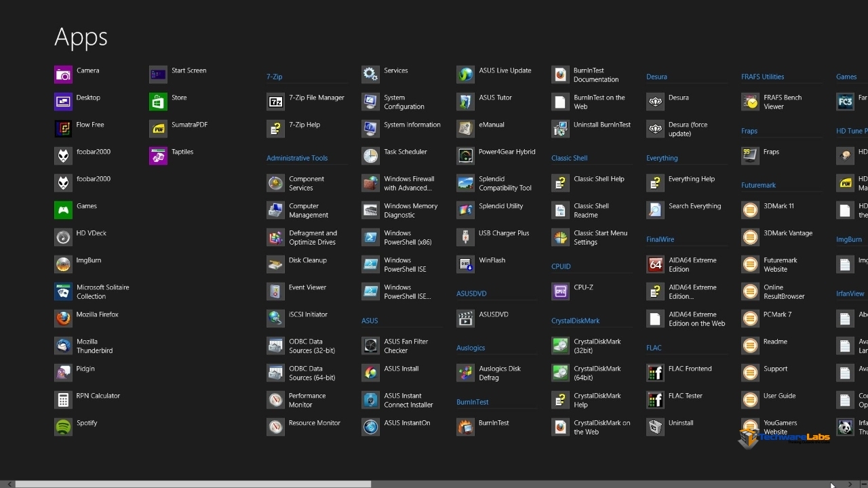This screenshot has height=488, width=868.
Task: Select the Classic Shell group header
Action: point(569,158)
